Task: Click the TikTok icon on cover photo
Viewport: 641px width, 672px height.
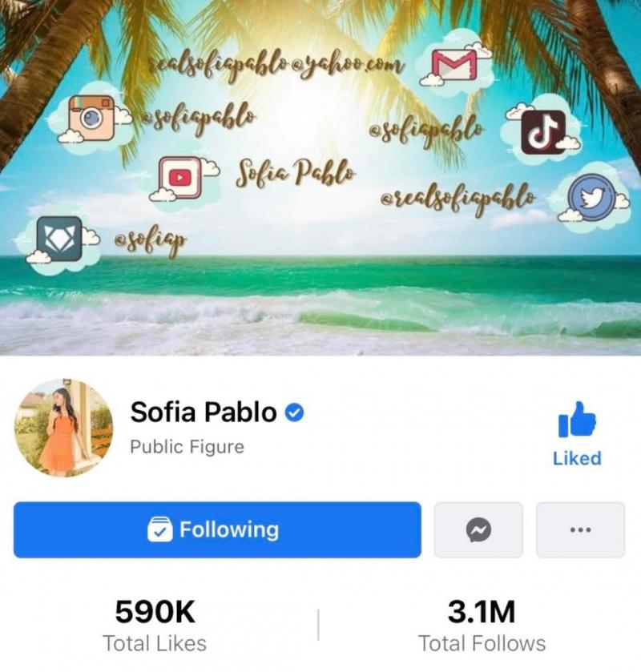Action: 542,131
